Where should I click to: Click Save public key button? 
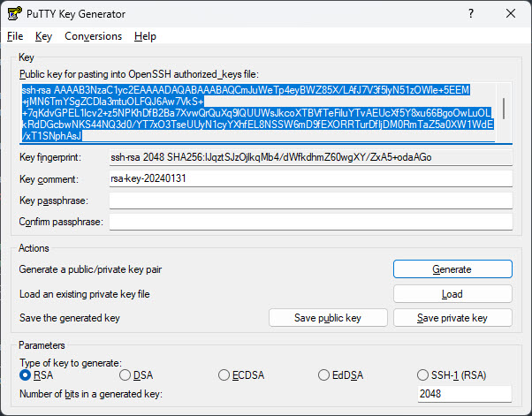click(x=328, y=318)
